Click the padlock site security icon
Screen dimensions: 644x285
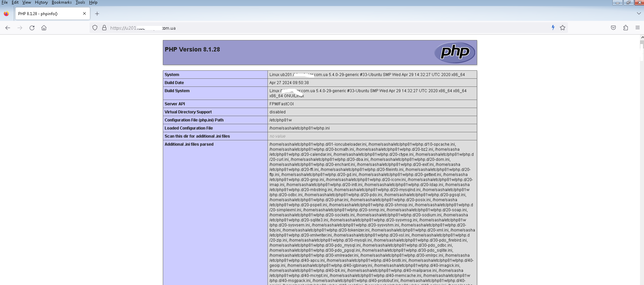[x=104, y=28]
